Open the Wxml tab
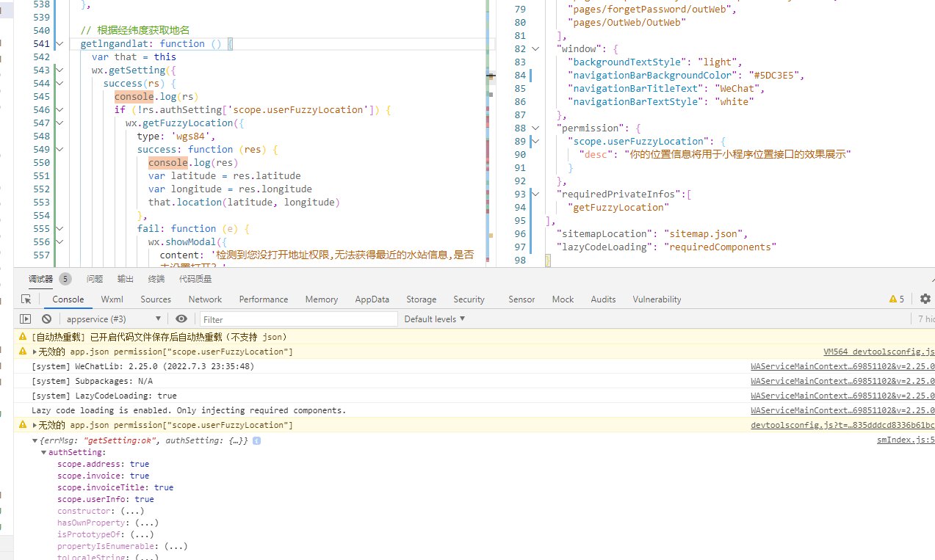The image size is (935, 560). pyautogui.click(x=112, y=299)
